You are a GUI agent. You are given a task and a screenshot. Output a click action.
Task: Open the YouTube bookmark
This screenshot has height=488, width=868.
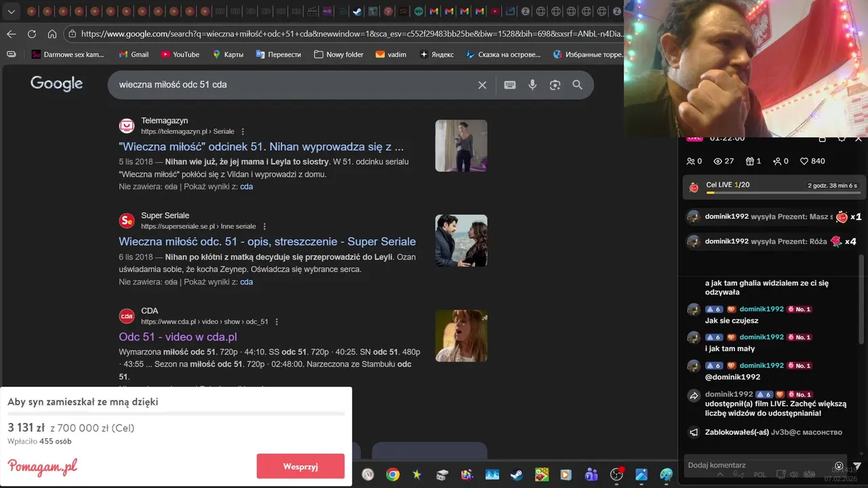pyautogui.click(x=180, y=54)
